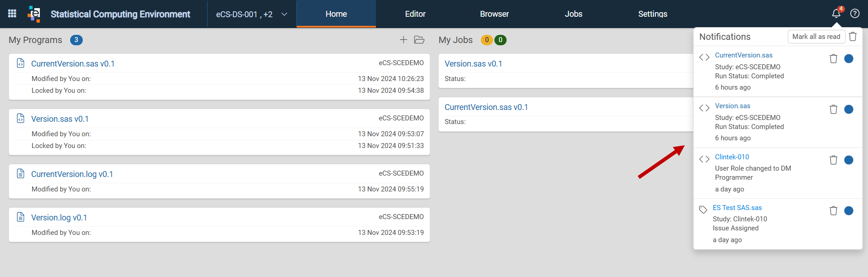
Task: Click the green My Jobs badge
Action: pyautogui.click(x=500, y=40)
